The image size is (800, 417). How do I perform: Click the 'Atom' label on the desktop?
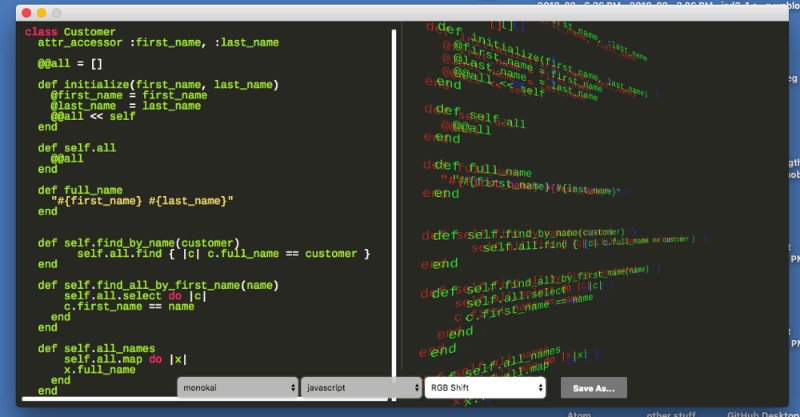click(579, 410)
